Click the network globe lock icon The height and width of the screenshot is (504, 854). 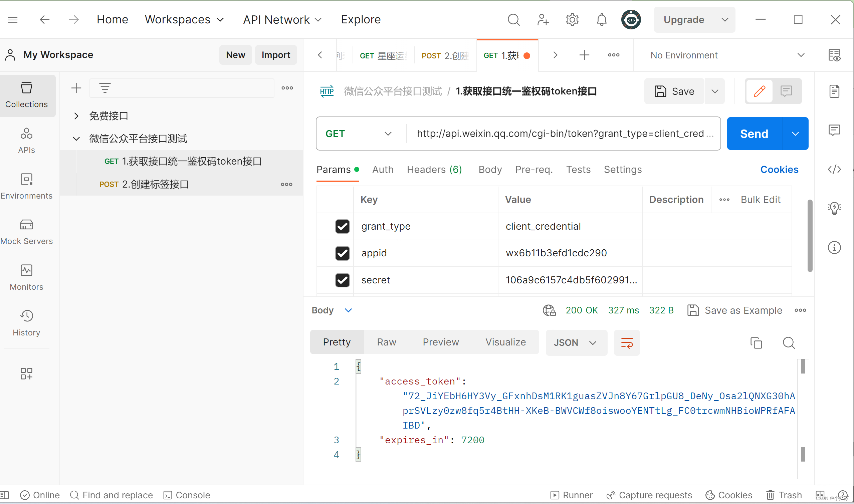tap(549, 310)
